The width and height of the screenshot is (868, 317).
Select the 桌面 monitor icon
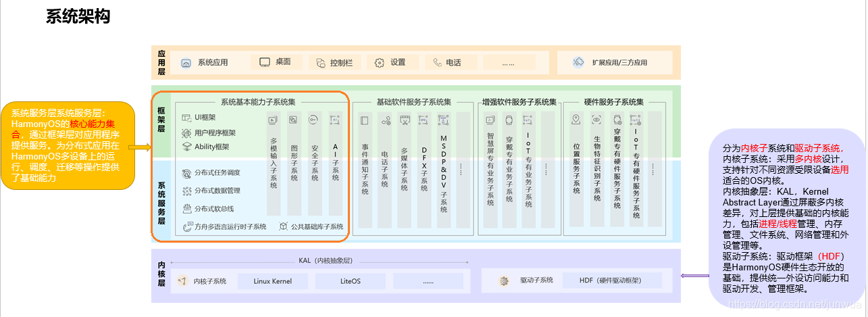tap(264, 62)
